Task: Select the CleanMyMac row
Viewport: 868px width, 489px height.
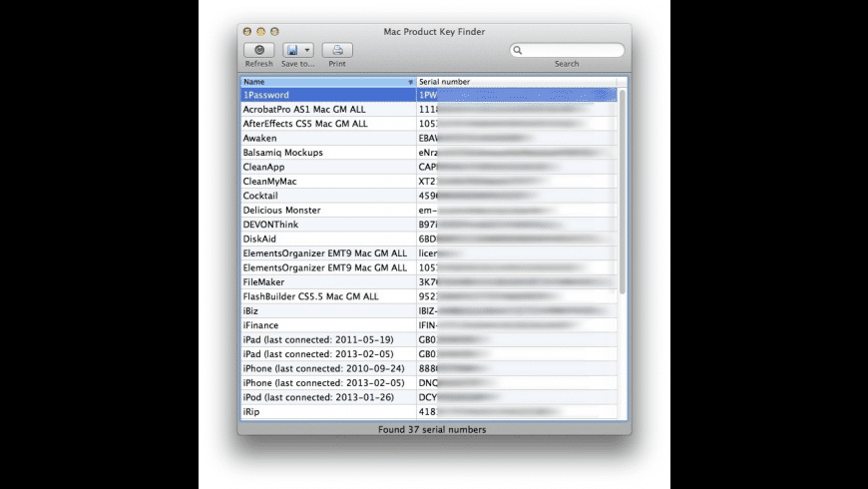Action: point(429,181)
